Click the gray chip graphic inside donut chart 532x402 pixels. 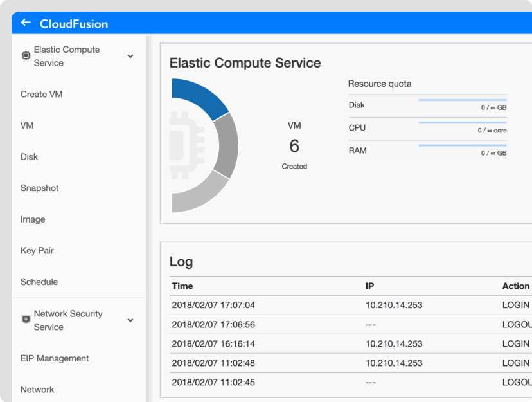click(x=186, y=136)
